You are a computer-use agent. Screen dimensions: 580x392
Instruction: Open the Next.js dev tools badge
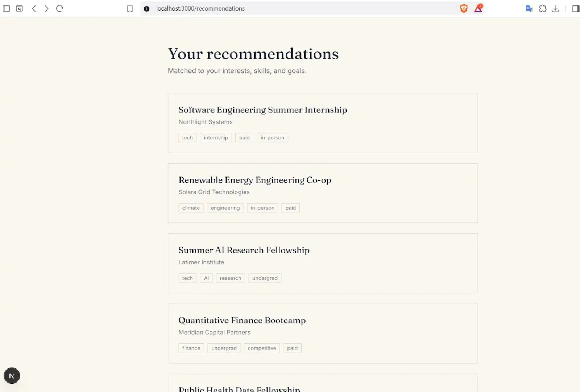pos(12,376)
